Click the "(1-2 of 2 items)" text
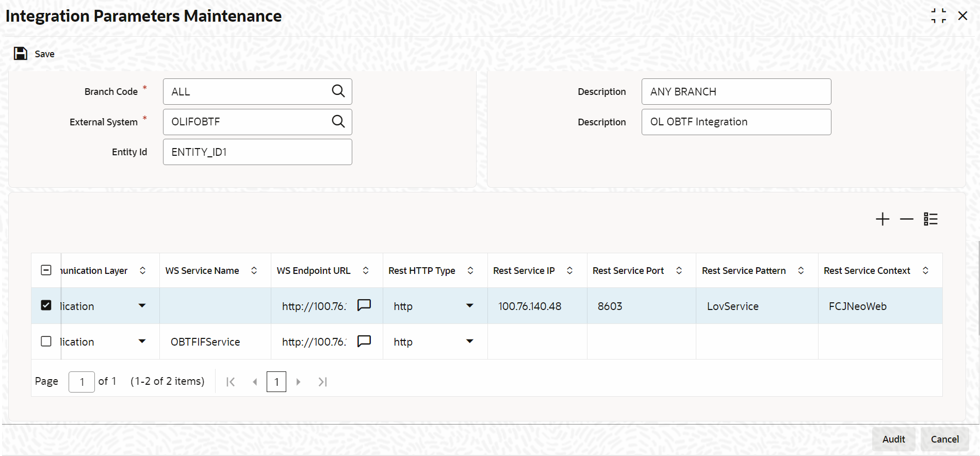Screen dimensions: 980x456 point(168,381)
